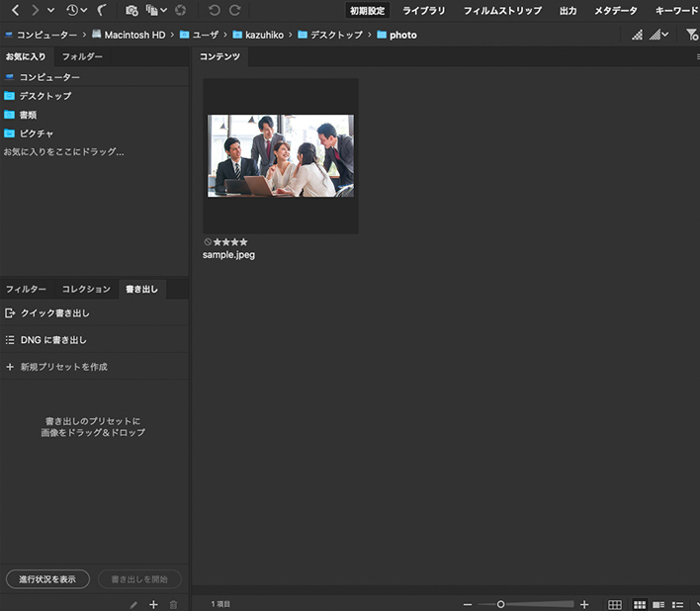Switch to thumbnail grid view

pyautogui.click(x=640, y=605)
